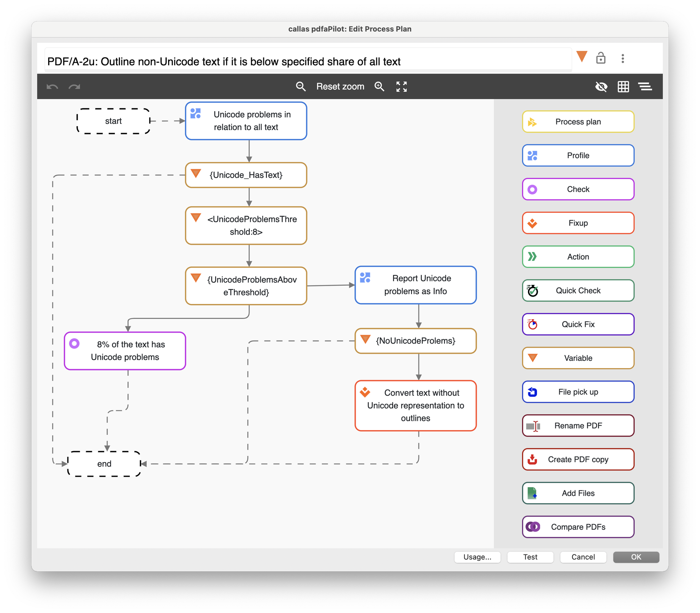Image resolution: width=700 pixels, height=613 pixels.
Task: Confirm with the OK button
Action: click(x=636, y=557)
